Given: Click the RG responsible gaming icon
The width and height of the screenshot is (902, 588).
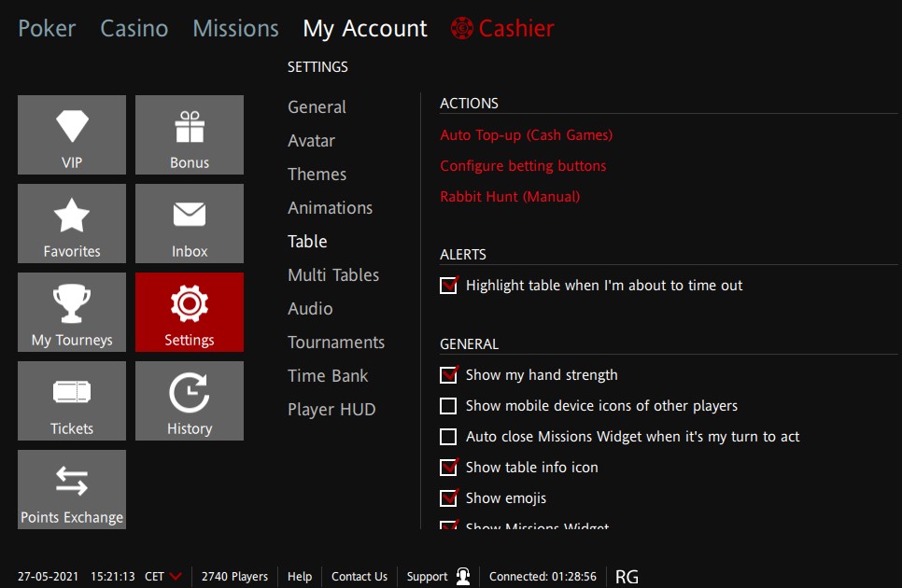Looking at the screenshot, I should 627,577.
